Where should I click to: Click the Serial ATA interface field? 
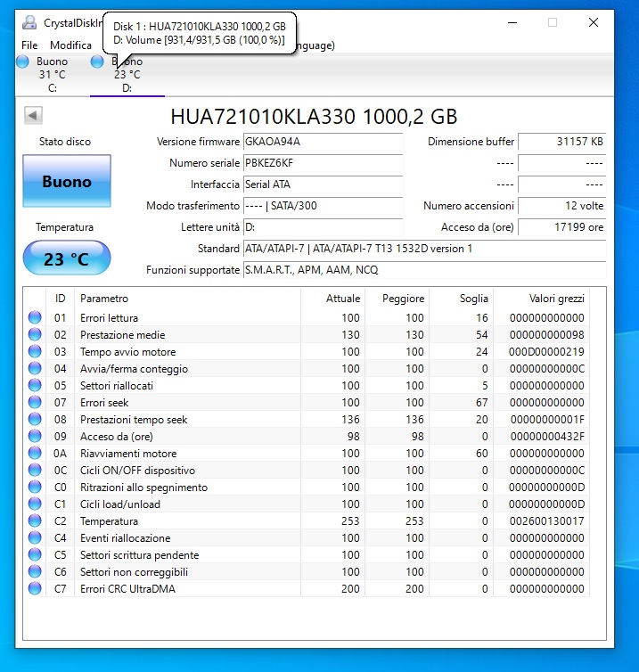(324, 184)
